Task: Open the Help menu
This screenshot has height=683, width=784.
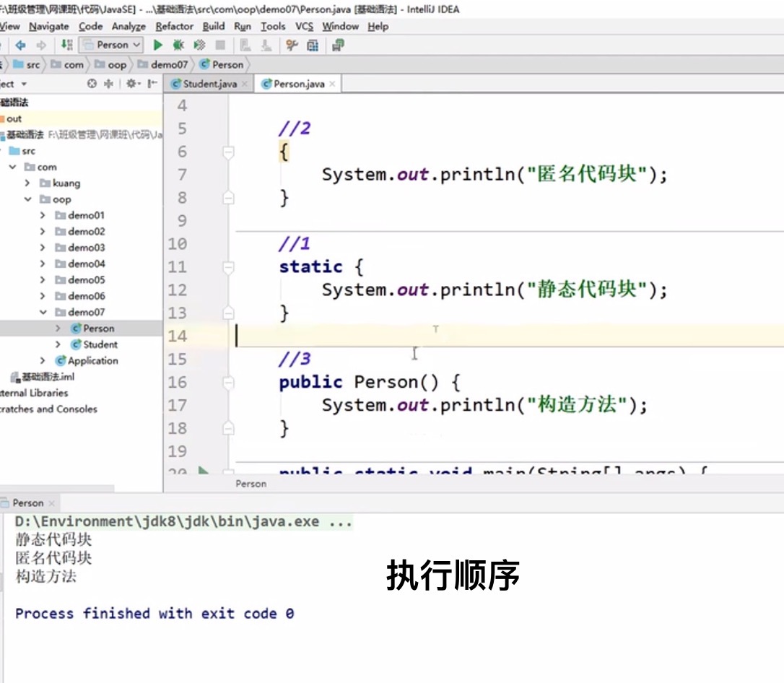Action: 378,27
